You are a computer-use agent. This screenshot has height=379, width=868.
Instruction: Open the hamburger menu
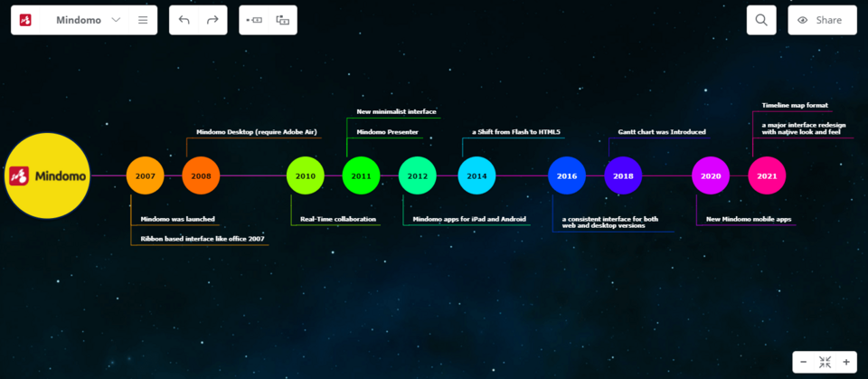[x=143, y=20]
